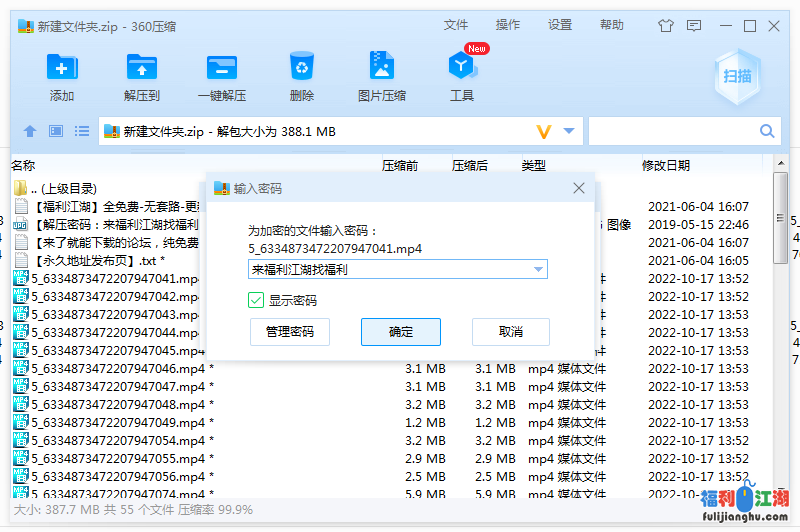Expand the password field dropdown arrow

[x=540, y=269]
